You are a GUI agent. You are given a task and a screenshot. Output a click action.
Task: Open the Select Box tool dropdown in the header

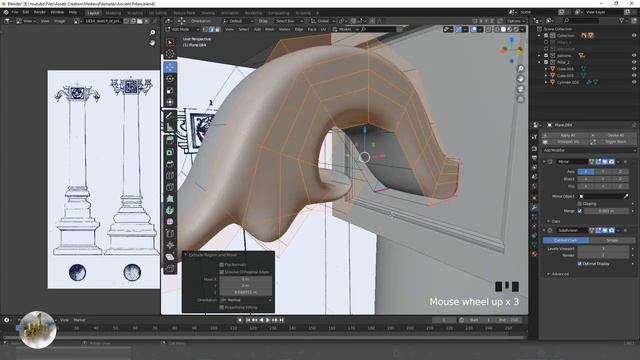(289, 21)
